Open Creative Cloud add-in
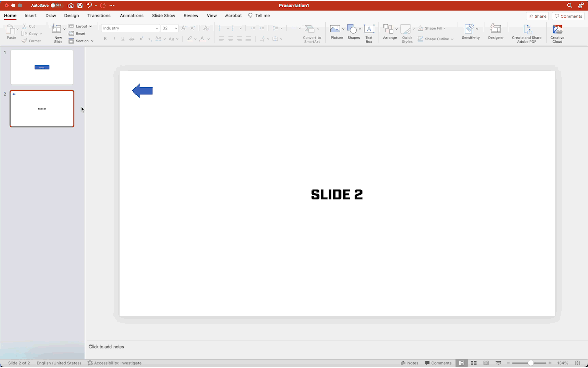This screenshot has width=588, height=368. 557,33
